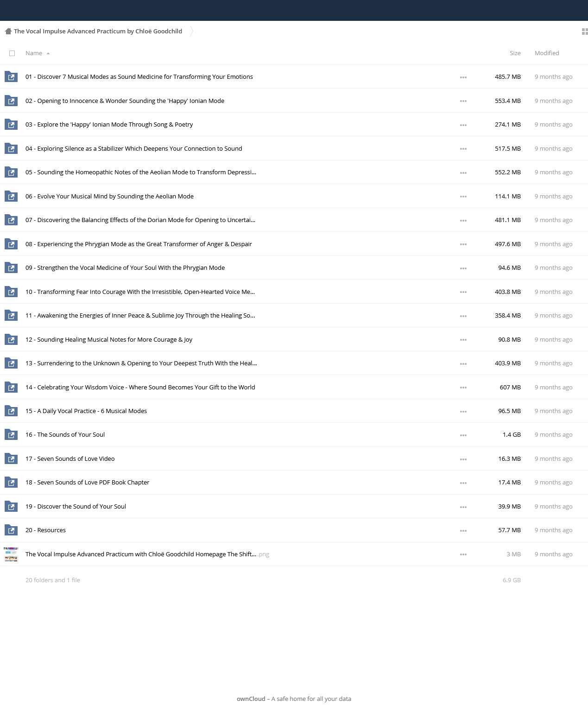The width and height of the screenshot is (588, 713).
Task: Open folder 06 Evolve Your Musical Mind
Action: (x=109, y=197)
